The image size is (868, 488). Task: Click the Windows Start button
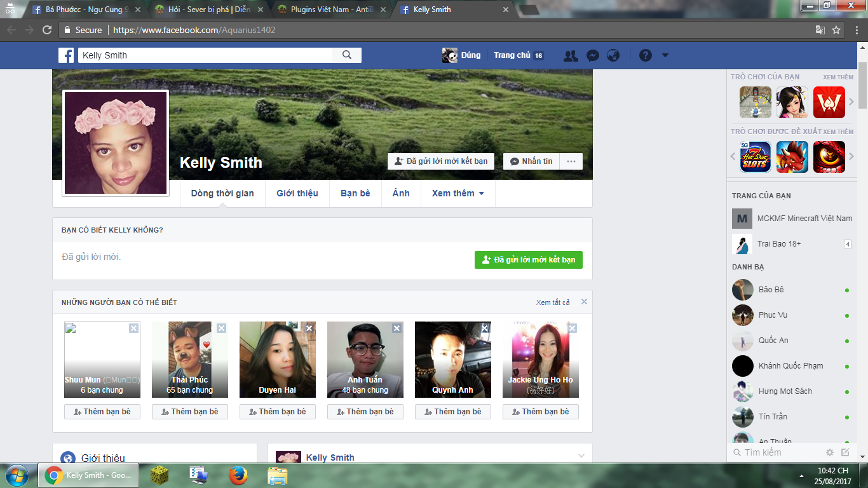pos(17,475)
